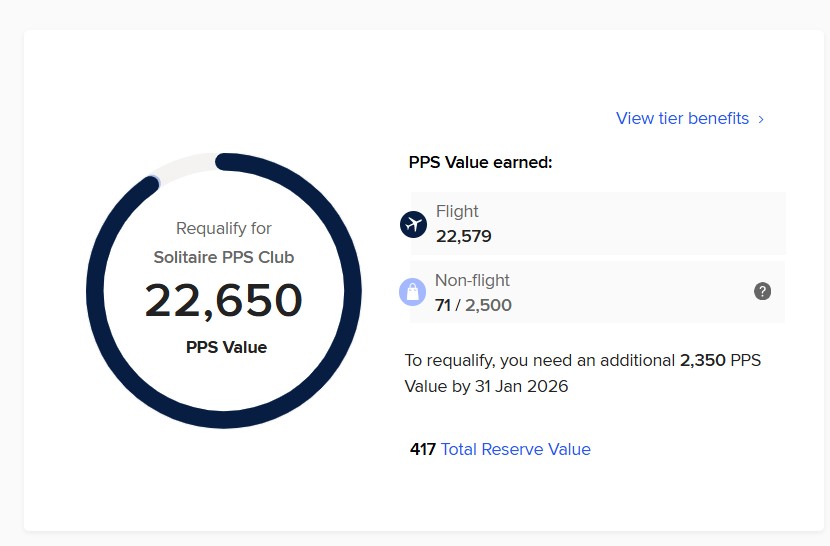
Task: Select the 22,650 value in the circle
Action: (223, 301)
